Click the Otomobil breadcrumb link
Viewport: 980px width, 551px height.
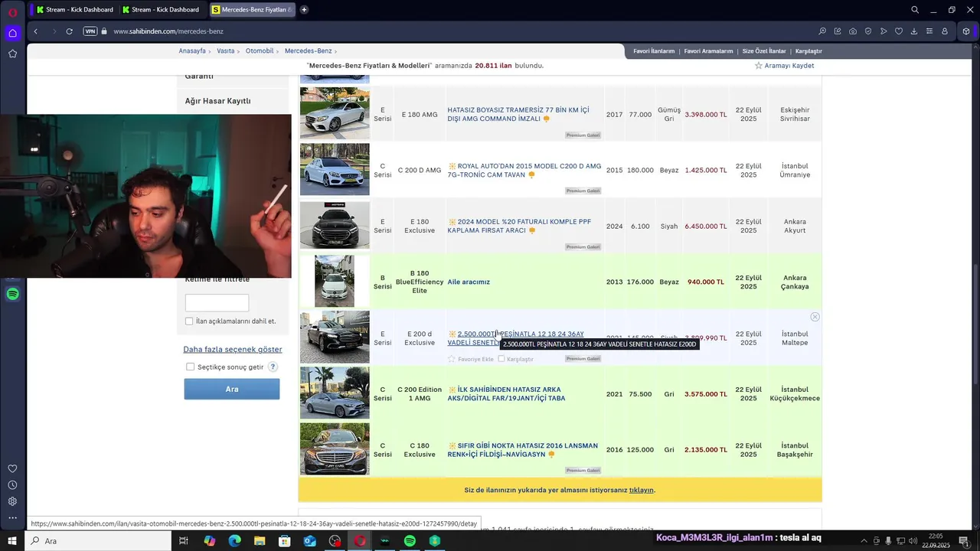click(260, 51)
